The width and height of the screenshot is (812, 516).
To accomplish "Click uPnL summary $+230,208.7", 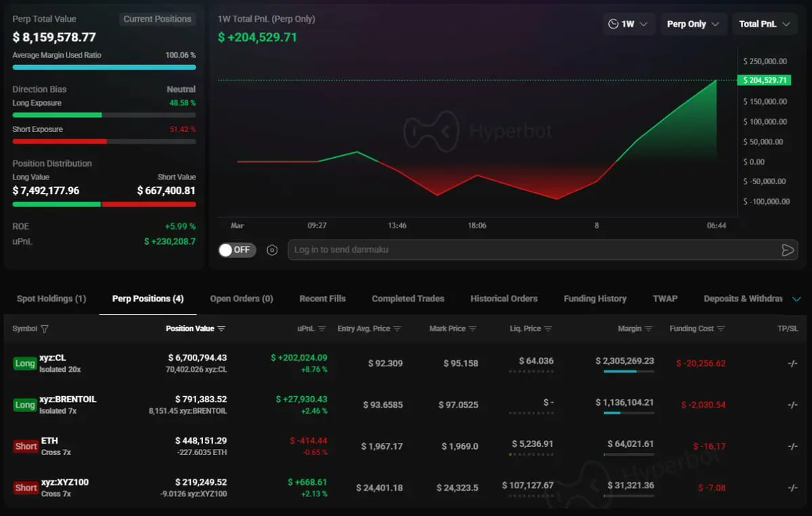I will [170, 241].
